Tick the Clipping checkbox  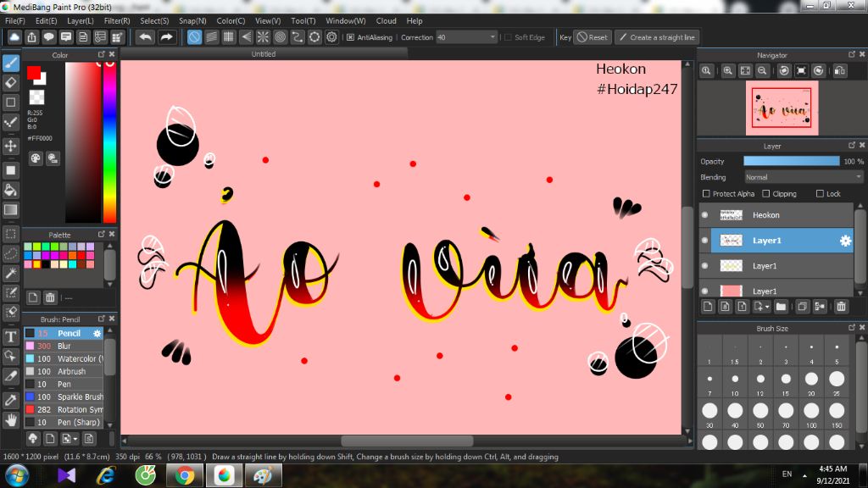(765, 194)
